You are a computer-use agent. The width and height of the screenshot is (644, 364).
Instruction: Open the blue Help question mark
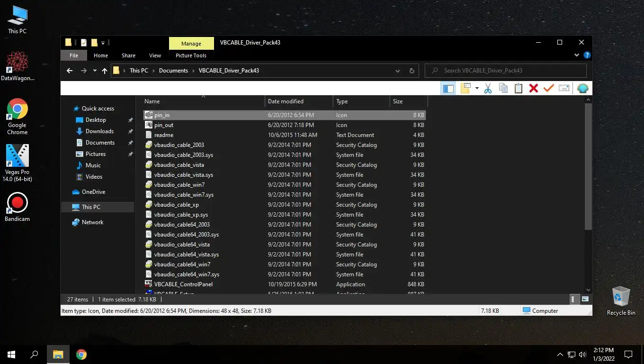(x=587, y=55)
